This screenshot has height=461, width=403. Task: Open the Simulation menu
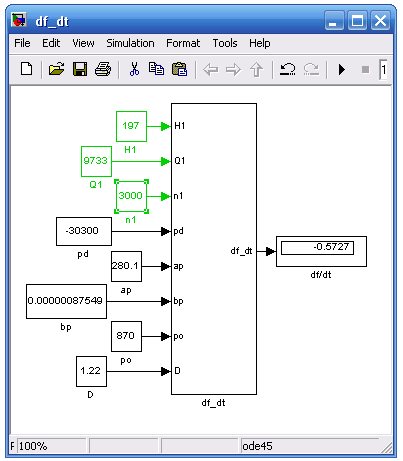click(130, 43)
